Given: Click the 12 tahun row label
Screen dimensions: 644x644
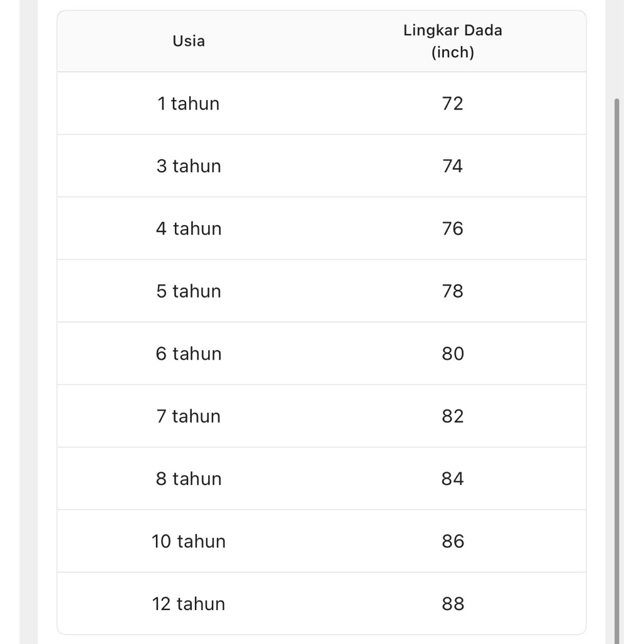Looking at the screenshot, I should click(x=189, y=604).
